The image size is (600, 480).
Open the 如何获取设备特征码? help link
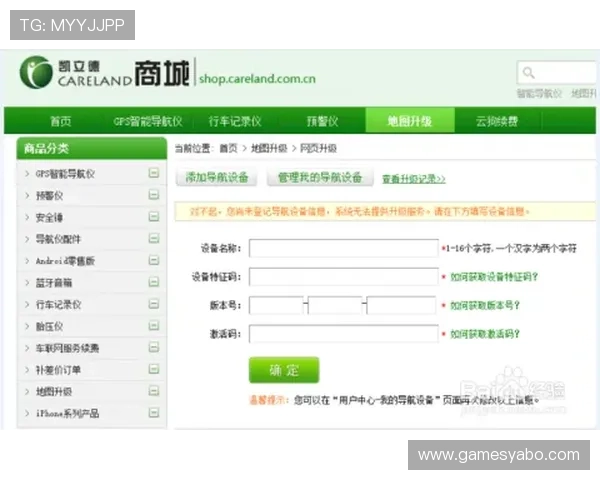494,277
